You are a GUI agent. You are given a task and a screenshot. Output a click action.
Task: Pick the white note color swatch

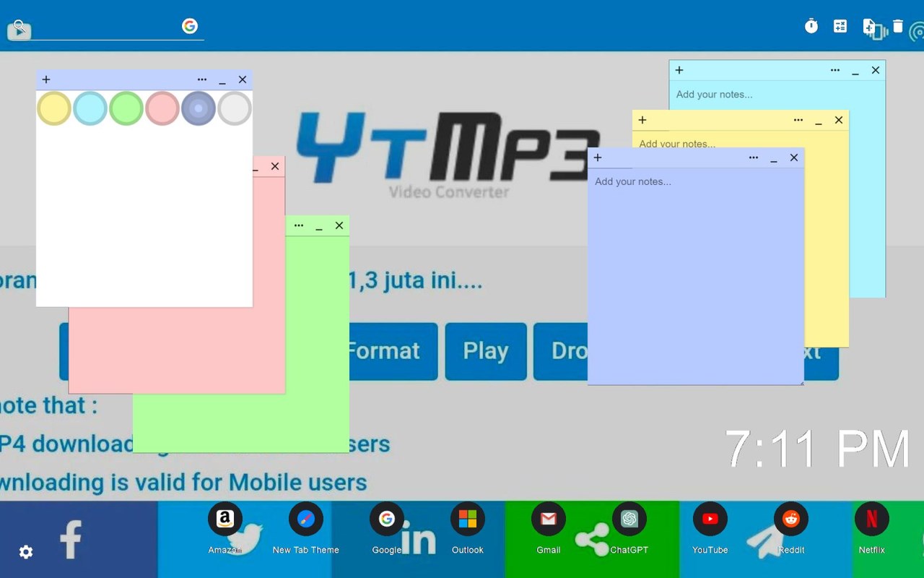coord(235,108)
